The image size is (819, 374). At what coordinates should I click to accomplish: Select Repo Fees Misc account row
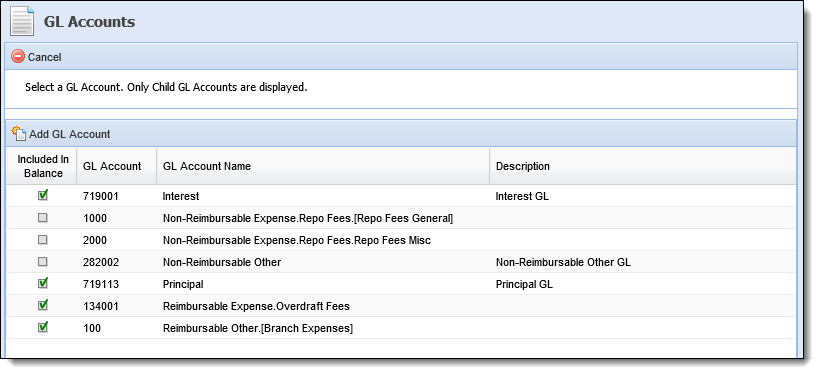(401, 240)
